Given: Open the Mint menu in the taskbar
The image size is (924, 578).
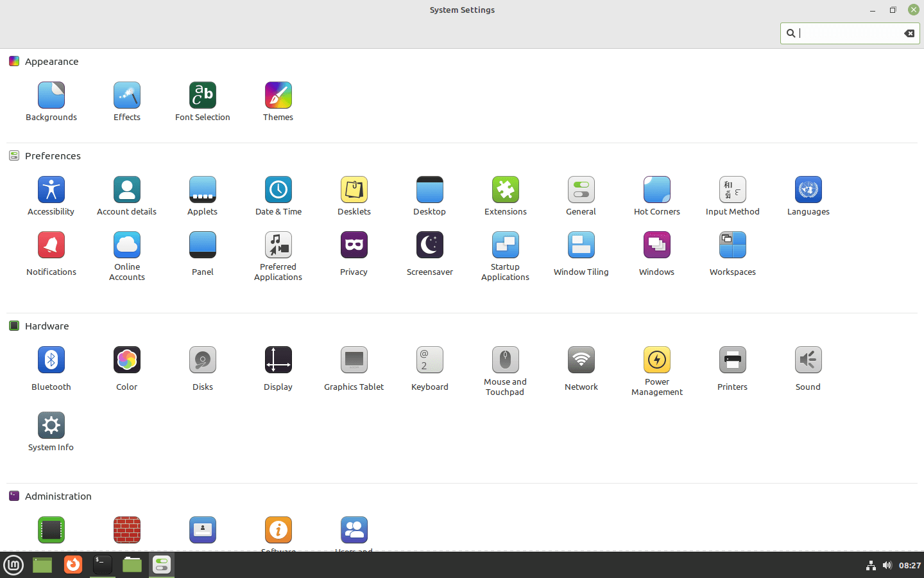Looking at the screenshot, I should click(13, 565).
